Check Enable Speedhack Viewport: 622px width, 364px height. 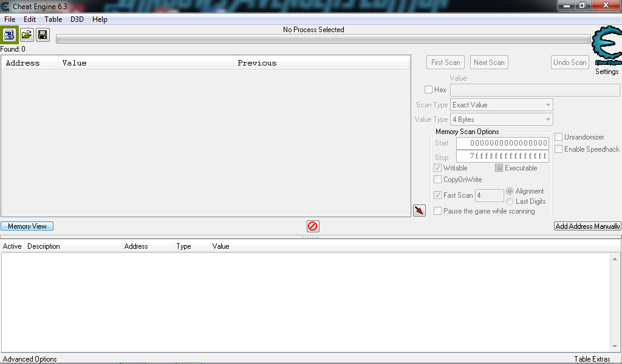pyautogui.click(x=559, y=149)
